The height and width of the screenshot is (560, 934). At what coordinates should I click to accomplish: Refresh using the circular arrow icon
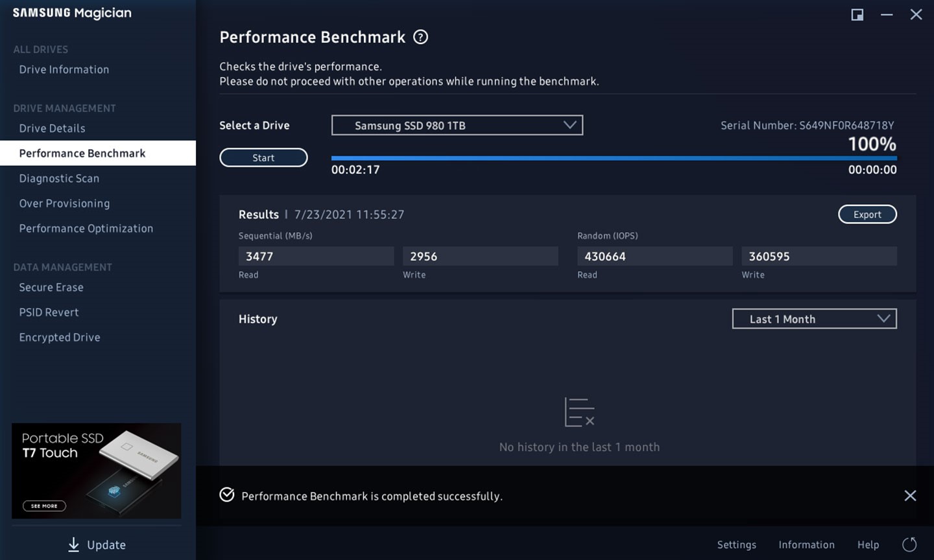click(x=909, y=544)
